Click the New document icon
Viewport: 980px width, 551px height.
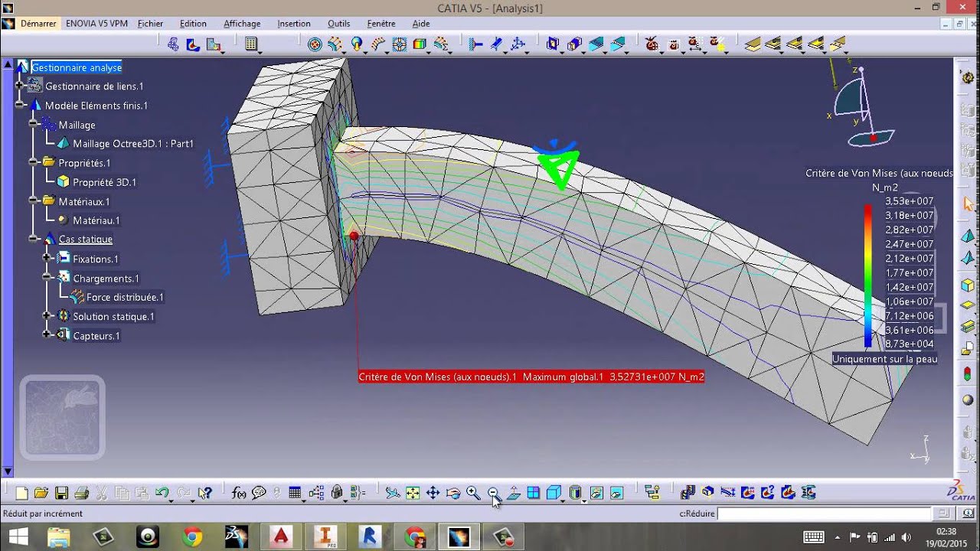click(22, 494)
